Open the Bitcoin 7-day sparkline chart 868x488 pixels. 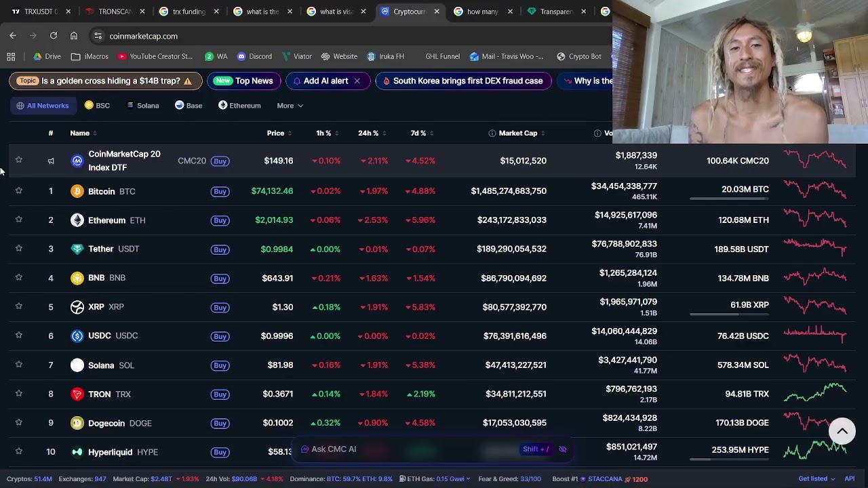(x=815, y=190)
